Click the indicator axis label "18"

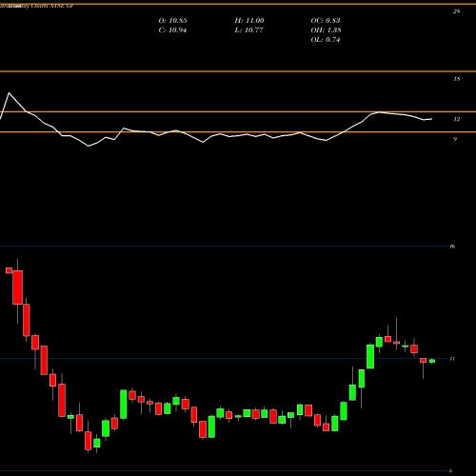pos(456,79)
